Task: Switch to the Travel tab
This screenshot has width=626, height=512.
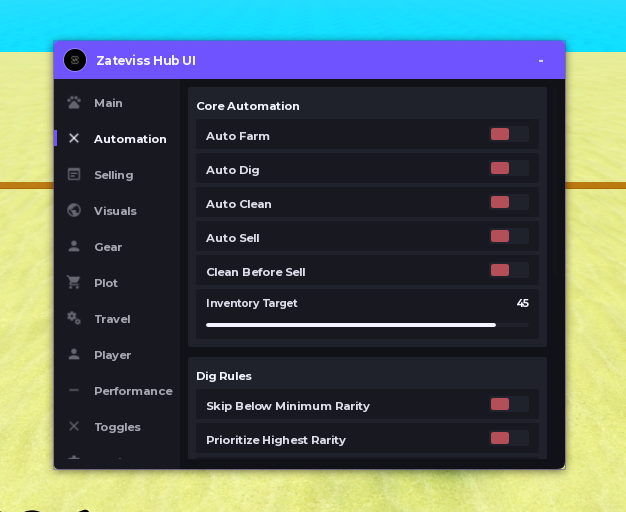Action: click(x=117, y=319)
